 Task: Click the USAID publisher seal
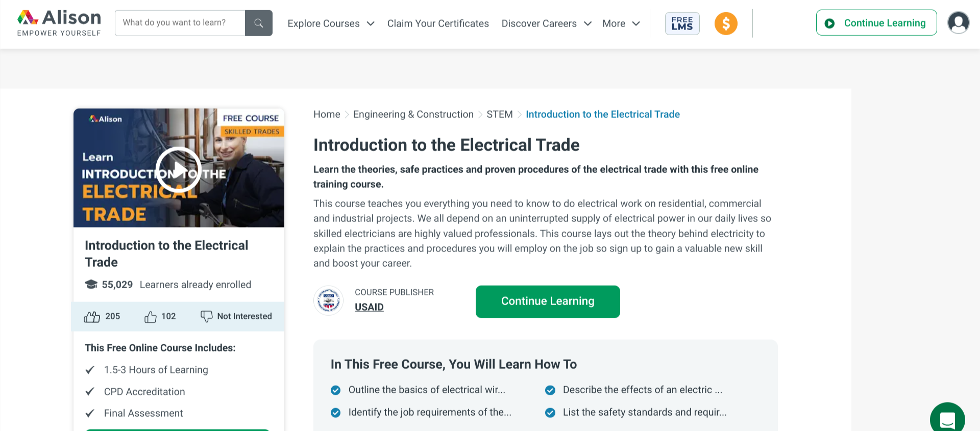(x=328, y=300)
